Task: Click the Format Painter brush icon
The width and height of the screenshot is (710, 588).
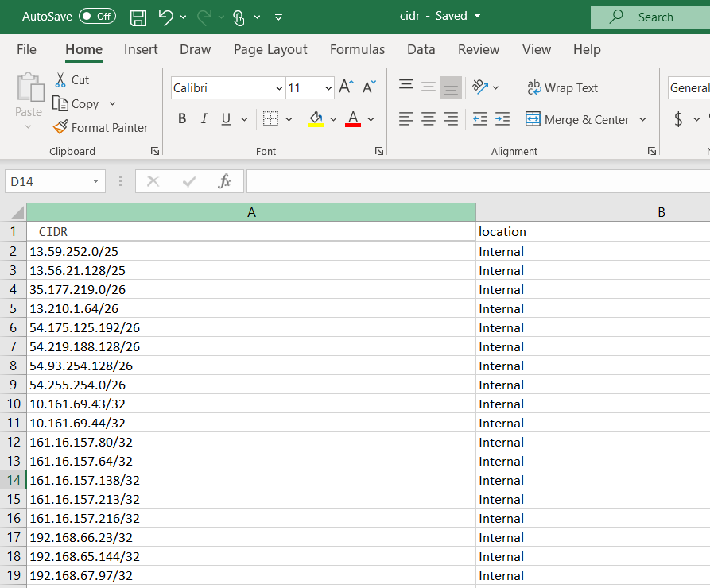Action: (60, 127)
